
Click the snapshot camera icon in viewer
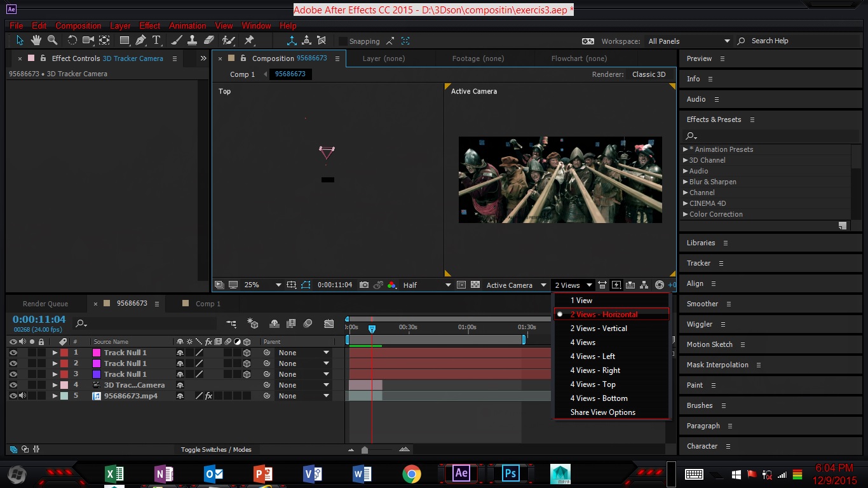364,285
